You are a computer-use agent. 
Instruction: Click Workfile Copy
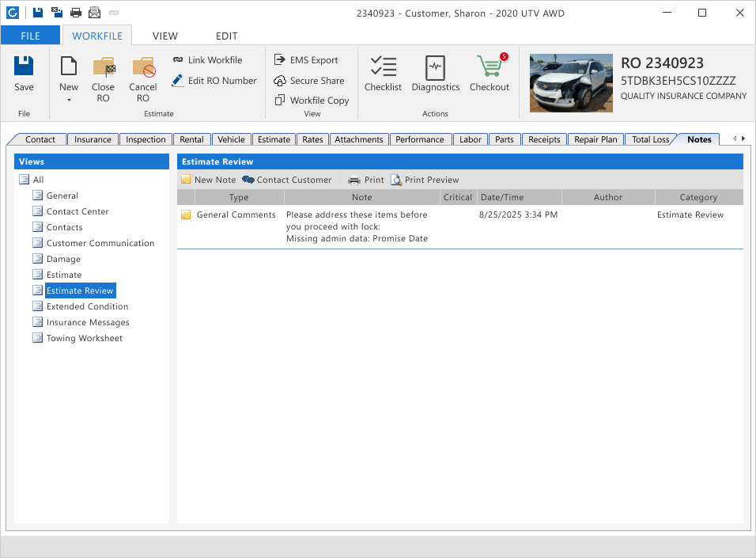coord(312,101)
